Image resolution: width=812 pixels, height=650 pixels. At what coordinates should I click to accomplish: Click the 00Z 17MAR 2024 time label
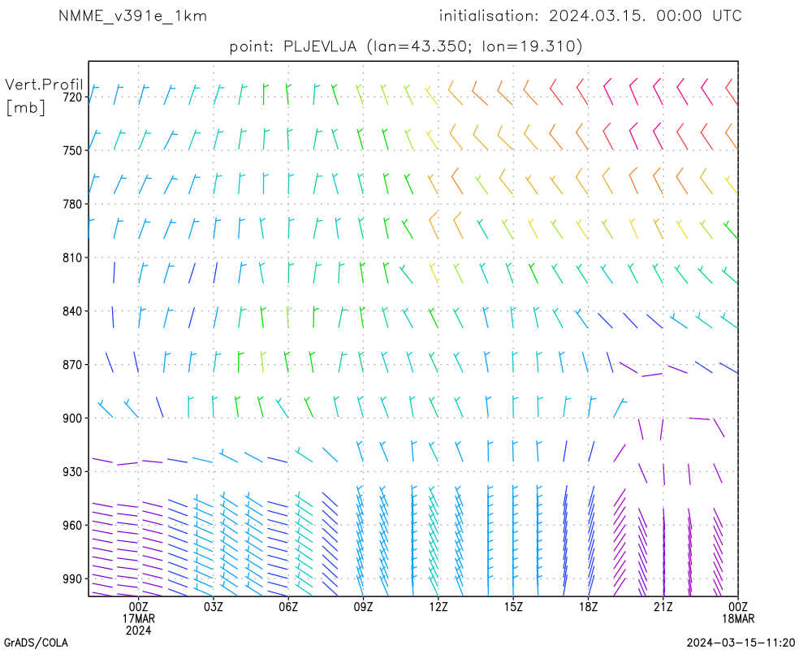(138, 618)
